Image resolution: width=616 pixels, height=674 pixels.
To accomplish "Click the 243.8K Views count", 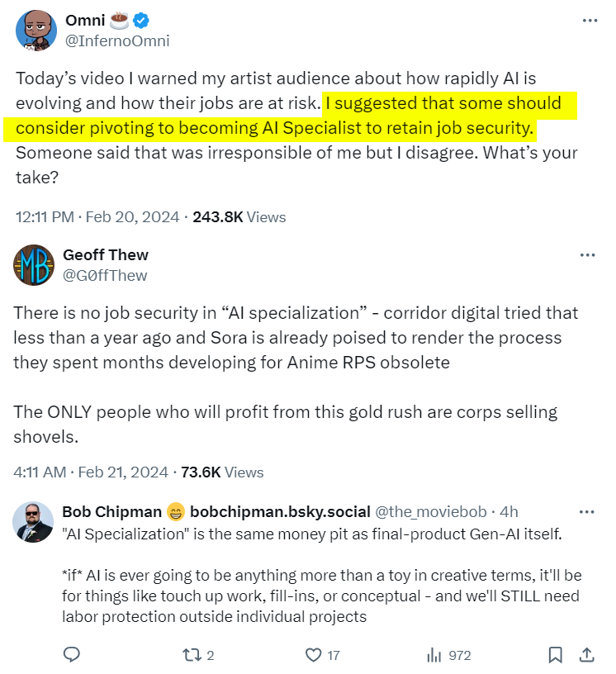I will [239, 217].
